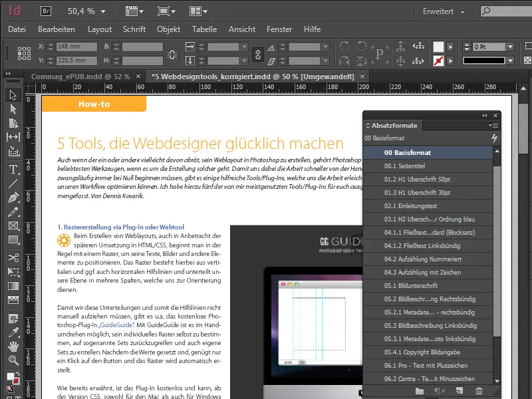Create new style group folder icon
This screenshot has width=532, height=399.
(x=420, y=391)
